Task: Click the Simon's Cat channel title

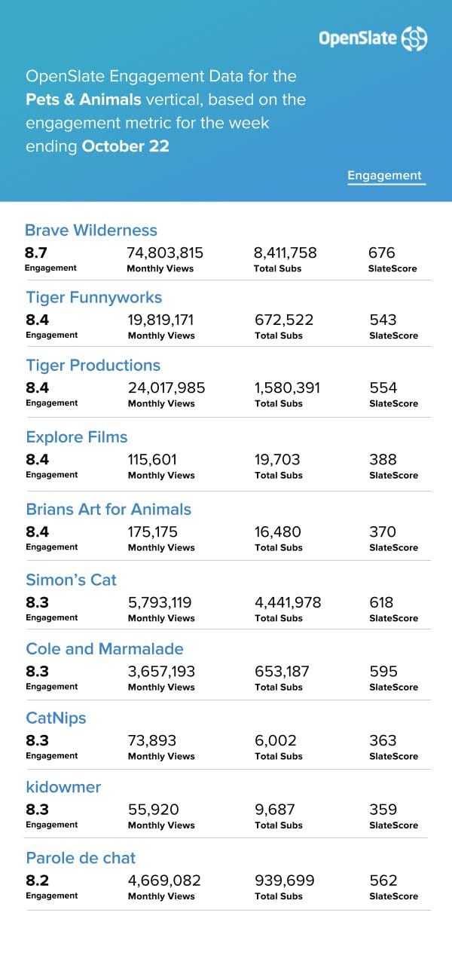Action: [x=72, y=579]
